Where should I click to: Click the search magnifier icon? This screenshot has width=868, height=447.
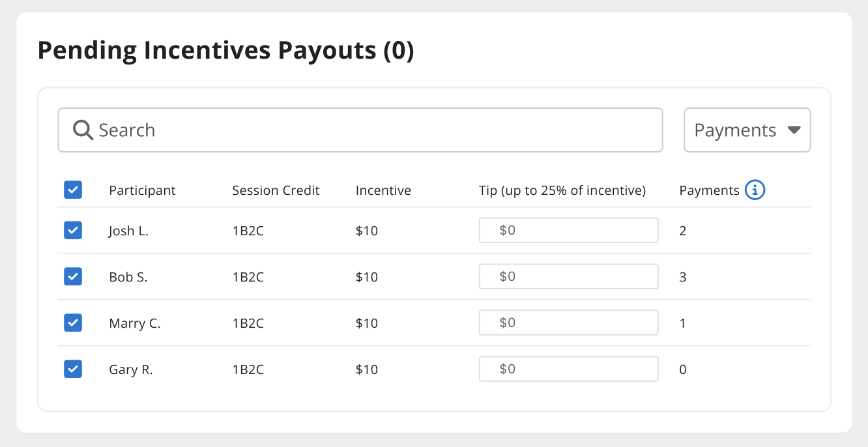(83, 130)
